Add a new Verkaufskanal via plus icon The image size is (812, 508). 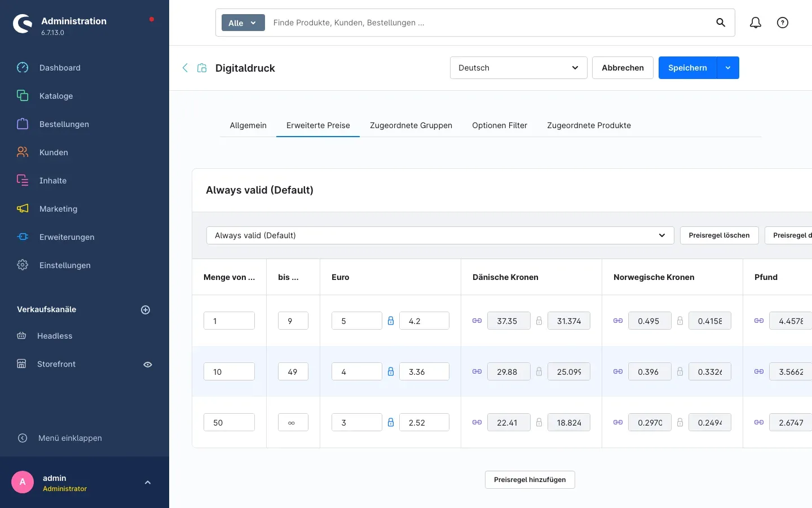coord(145,310)
